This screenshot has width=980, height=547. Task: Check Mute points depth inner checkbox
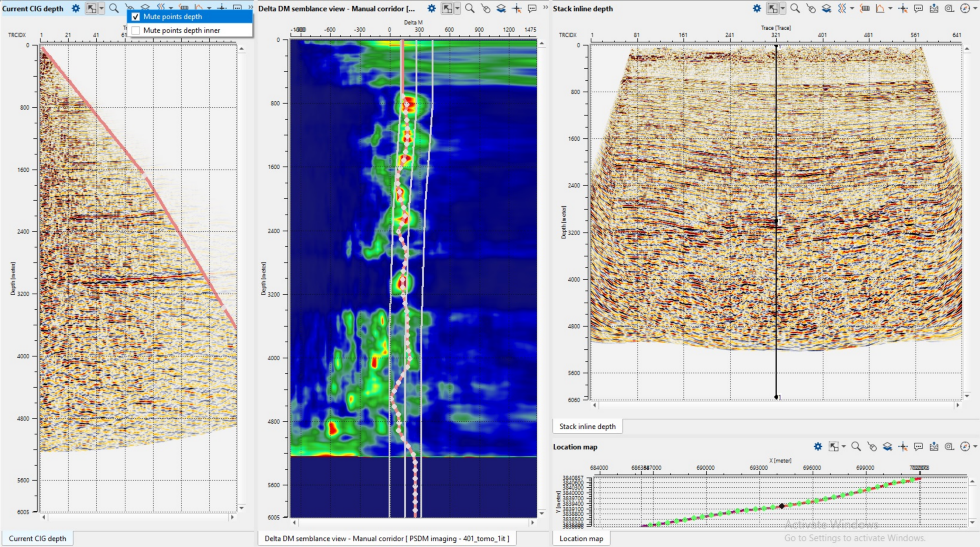[x=136, y=30]
